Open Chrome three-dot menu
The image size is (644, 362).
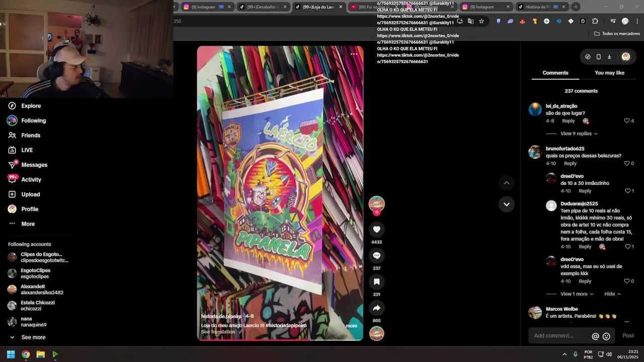(x=637, y=21)
